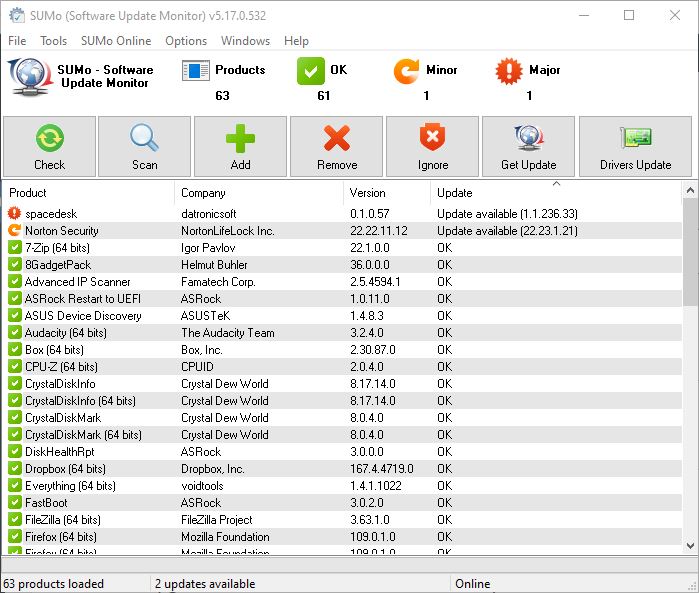
Task: Click the green check icon beside 7-Zip
Action: point(14,247)
